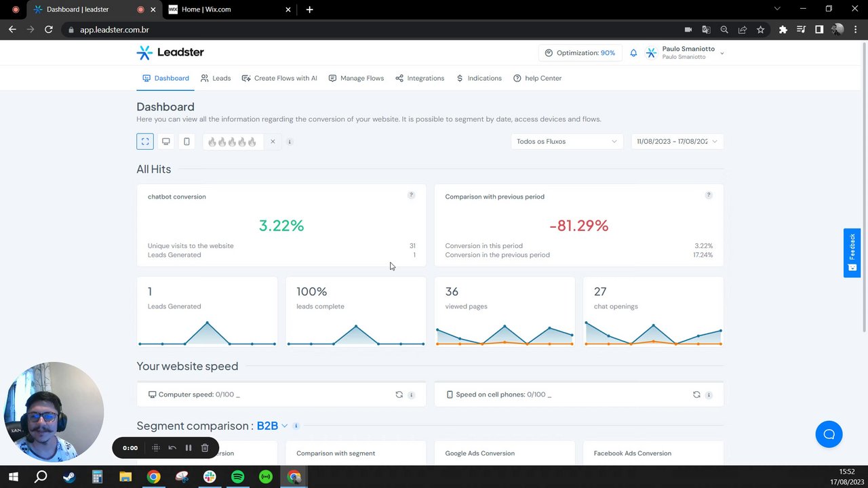Open the date range picker 11/08/2023
This screenshot has width=868, height=488.
click(677, 142)
